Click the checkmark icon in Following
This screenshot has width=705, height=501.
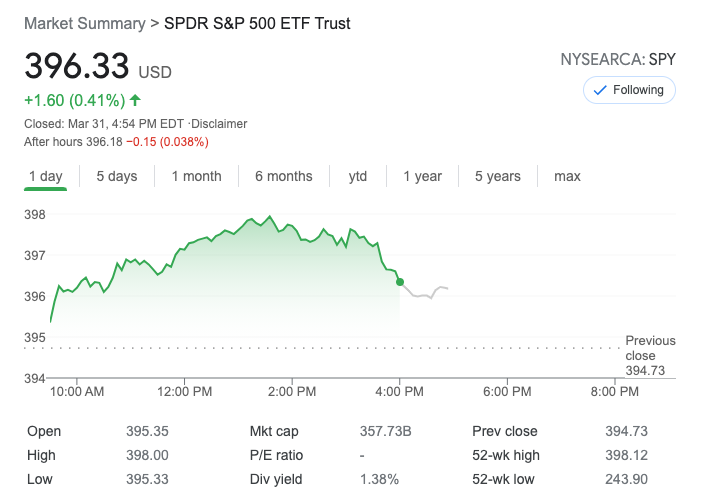[x=600, y=90]
